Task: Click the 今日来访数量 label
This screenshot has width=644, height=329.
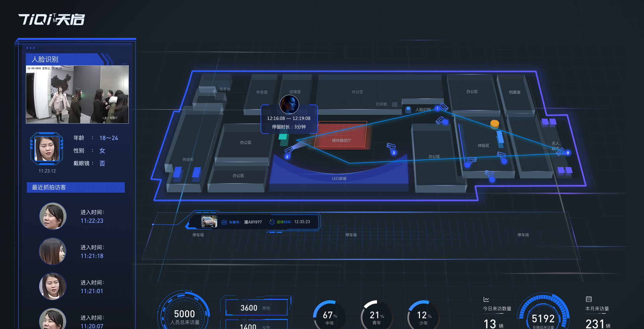Action: 497,309
